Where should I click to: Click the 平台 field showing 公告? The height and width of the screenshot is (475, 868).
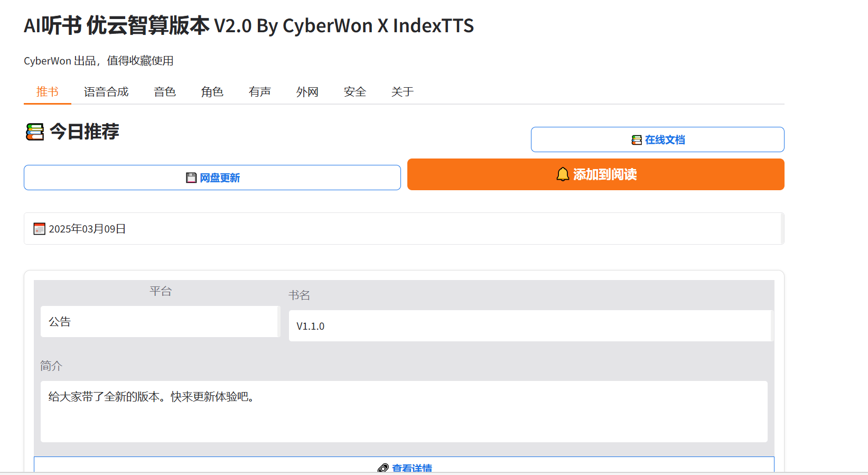(160, 322)
